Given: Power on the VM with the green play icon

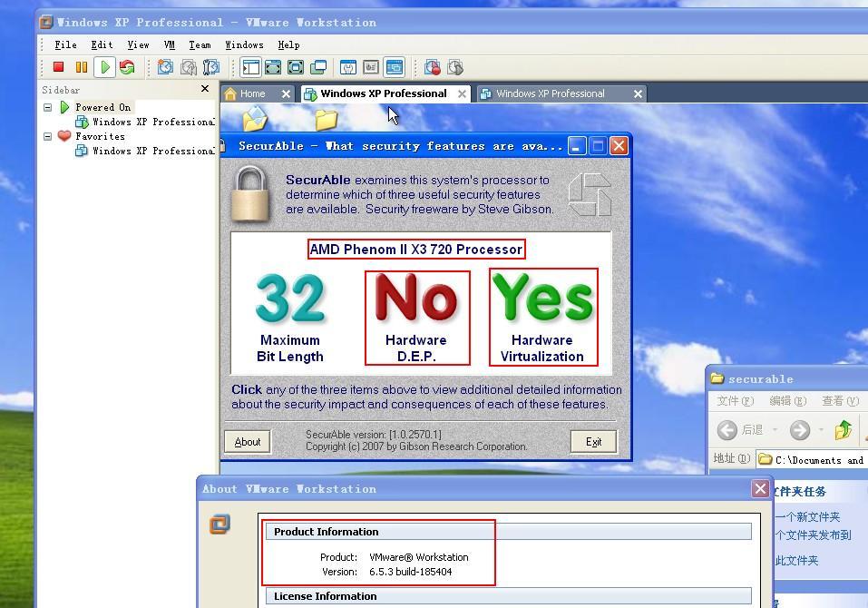Looking at the screenshot, I should coord(104,67).
